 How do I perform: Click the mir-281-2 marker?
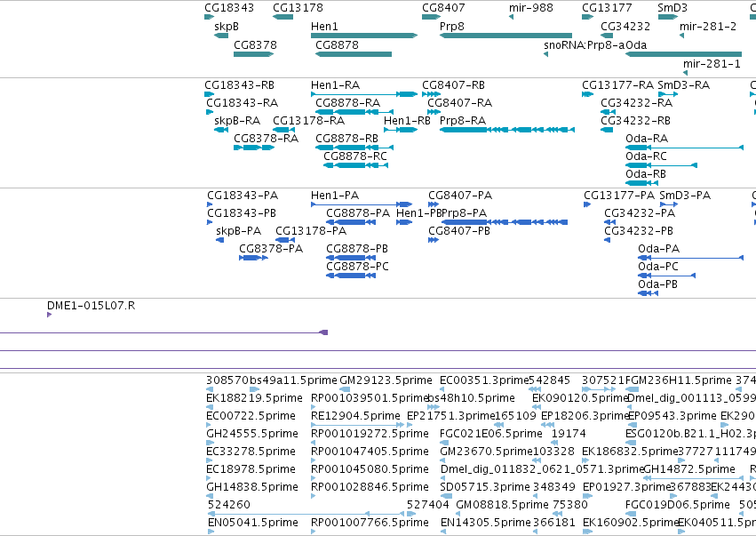pos(681,36)
